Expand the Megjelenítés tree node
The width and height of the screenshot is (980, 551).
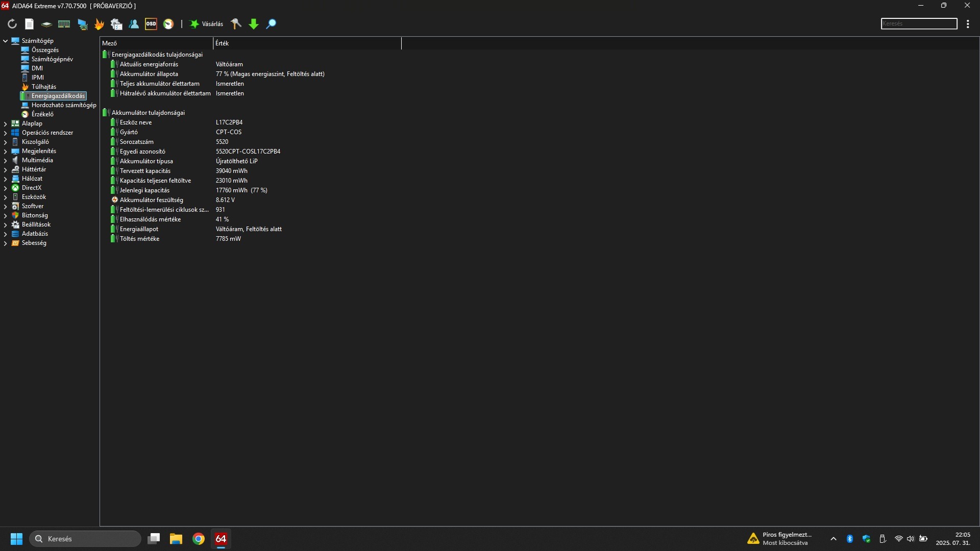click(x=6, y=151)
